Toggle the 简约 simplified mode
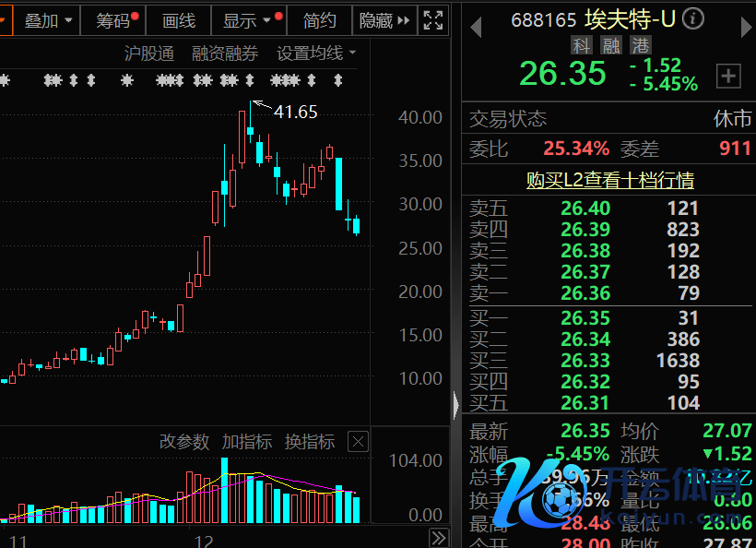This screenshot has height=548, width=756. [319, 20]
